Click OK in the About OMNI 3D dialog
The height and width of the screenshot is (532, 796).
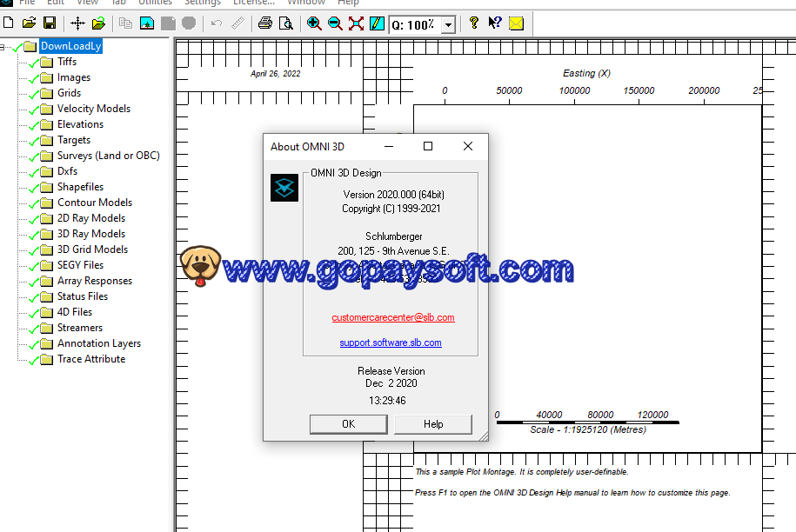click(349, 424)
